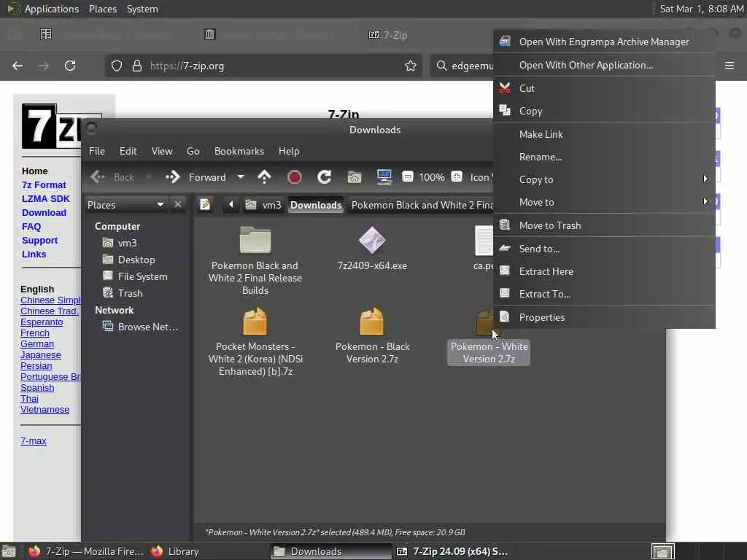Open the Forward history dropdown arrow

tap(241, 177)
